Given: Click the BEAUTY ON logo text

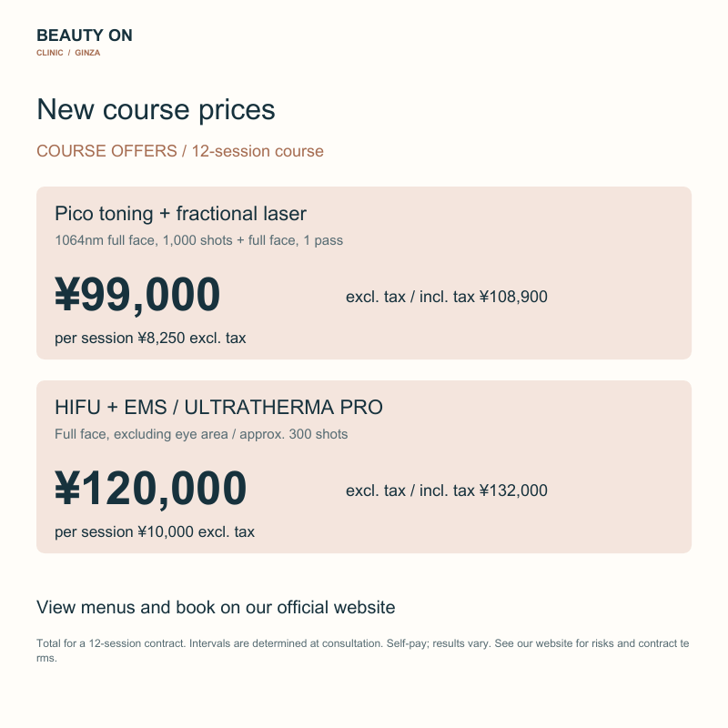Looking at the screenshot, I should pos(85,35).
